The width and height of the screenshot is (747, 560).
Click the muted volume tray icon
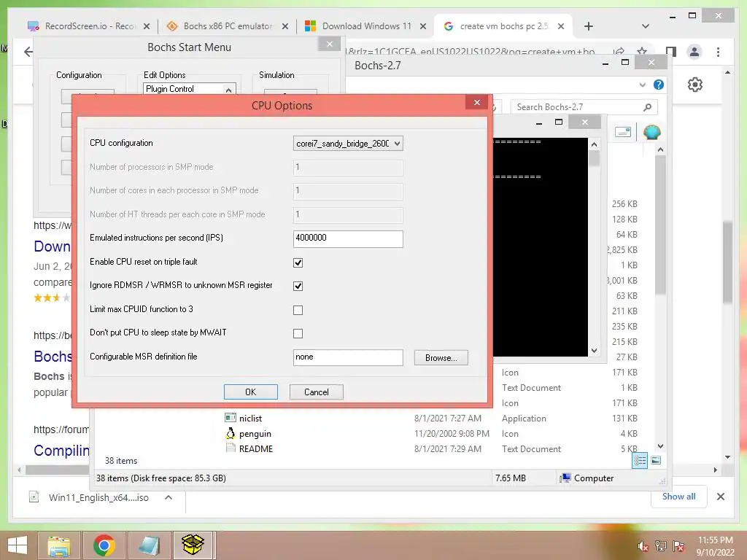pos(643,546)
